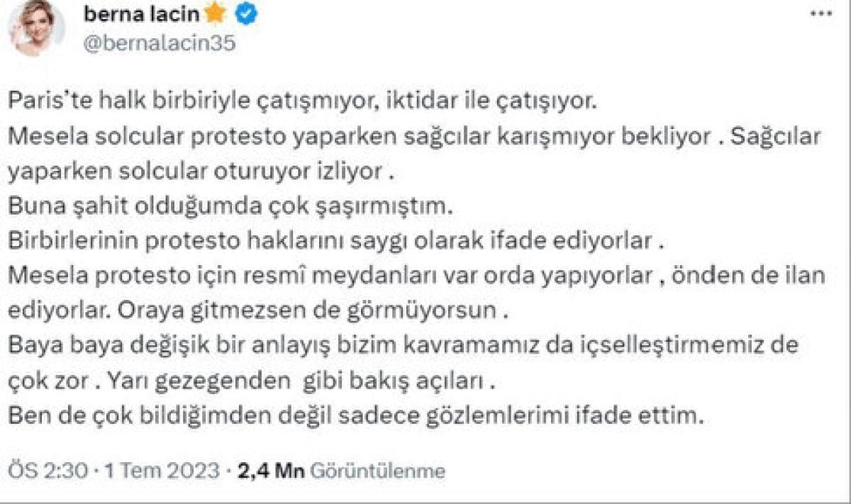Click the display name berna lacin
Screen dimensions: 851x504
[x=144, y=14]
